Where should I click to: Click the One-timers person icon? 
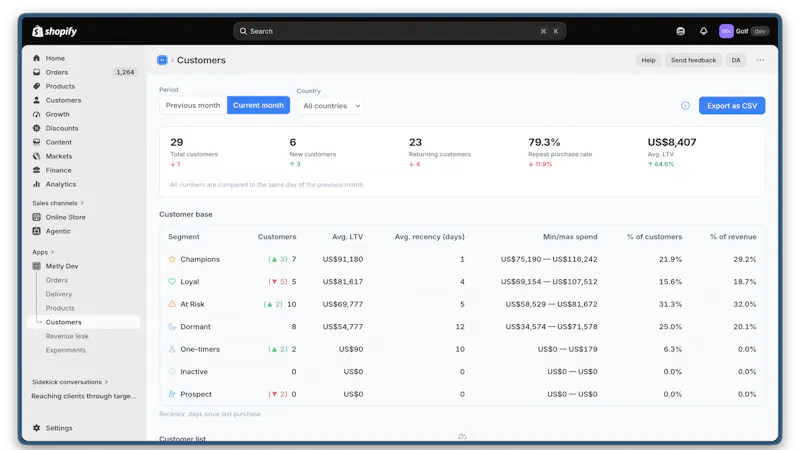172,349
